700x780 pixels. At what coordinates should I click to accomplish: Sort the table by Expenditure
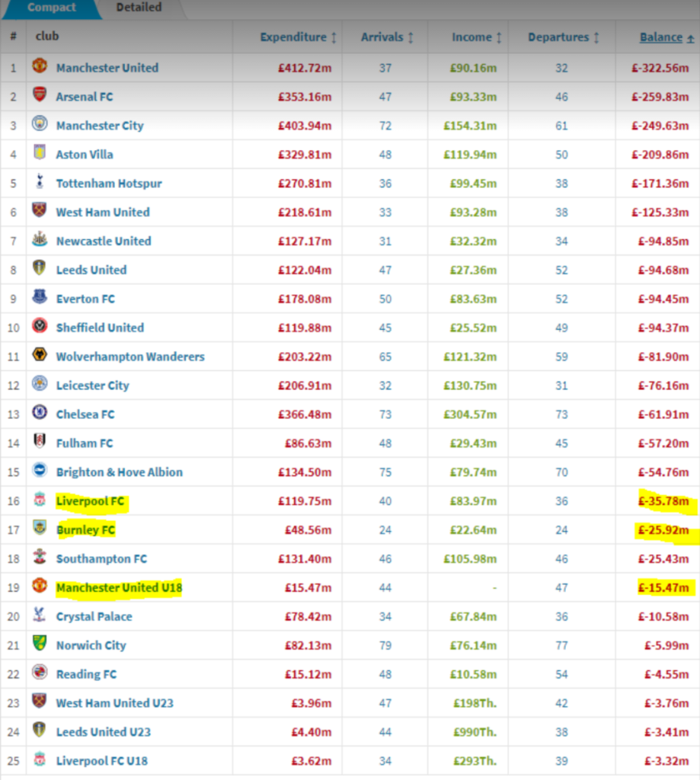point(299,37)
